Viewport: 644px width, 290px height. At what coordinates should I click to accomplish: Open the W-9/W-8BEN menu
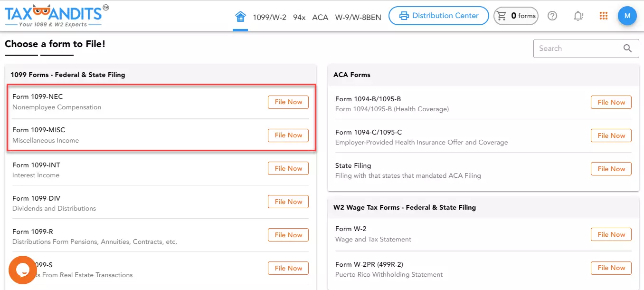click(358, 17)
